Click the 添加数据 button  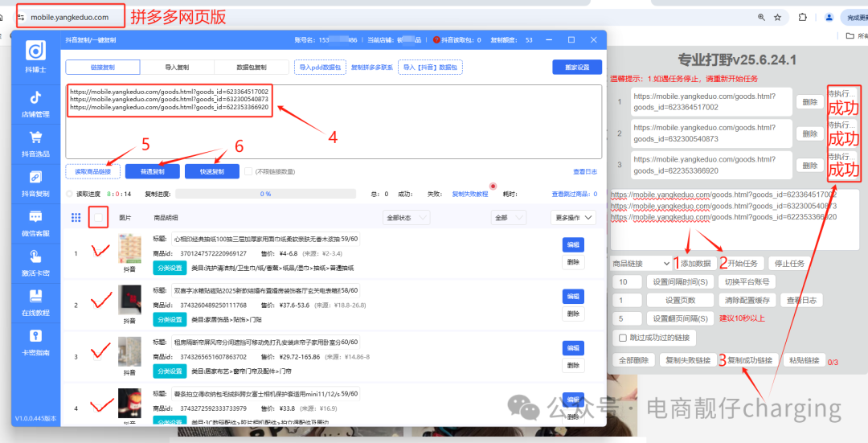click(x=696, y=264)
